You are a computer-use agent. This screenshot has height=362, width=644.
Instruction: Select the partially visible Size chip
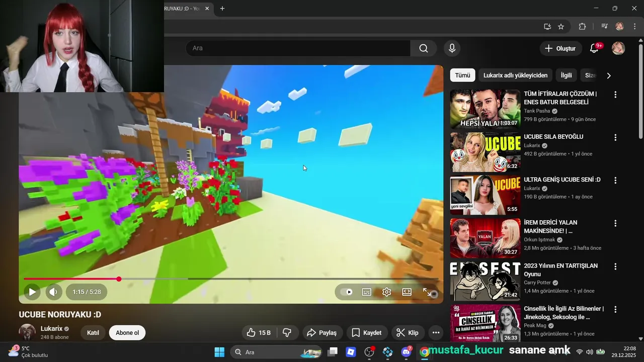point(590,75)
